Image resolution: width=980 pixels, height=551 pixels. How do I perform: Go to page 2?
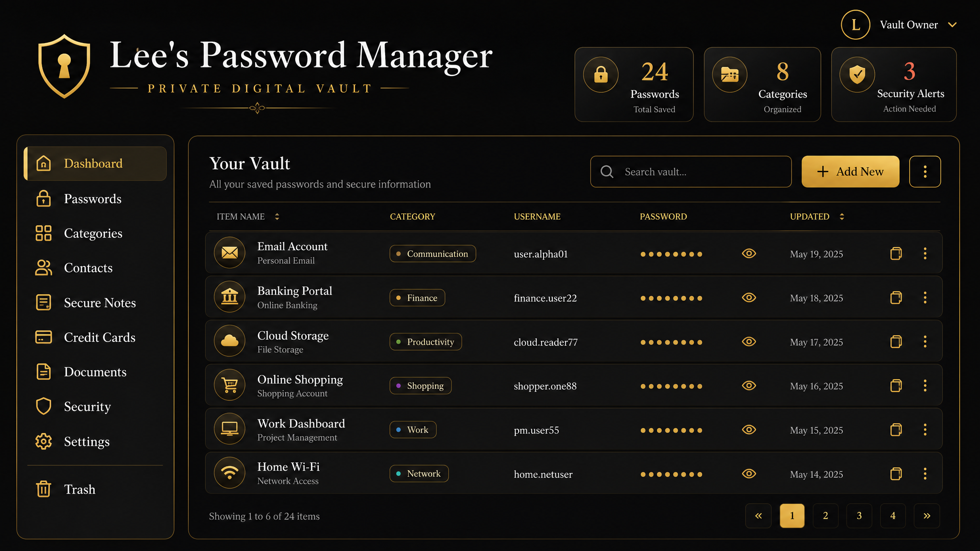pos(825,516)
